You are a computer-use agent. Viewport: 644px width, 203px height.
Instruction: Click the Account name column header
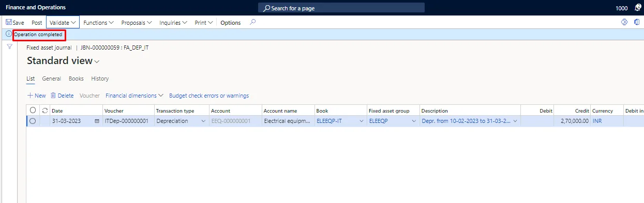point(280,111)
